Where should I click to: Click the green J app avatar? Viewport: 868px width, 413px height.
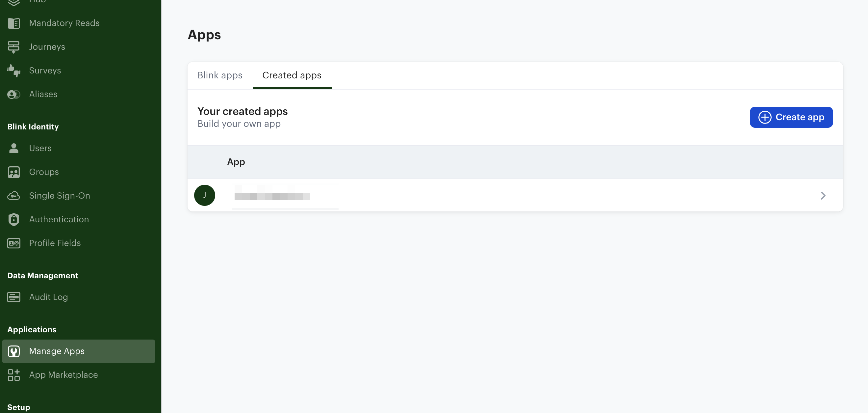click(205, 195)
